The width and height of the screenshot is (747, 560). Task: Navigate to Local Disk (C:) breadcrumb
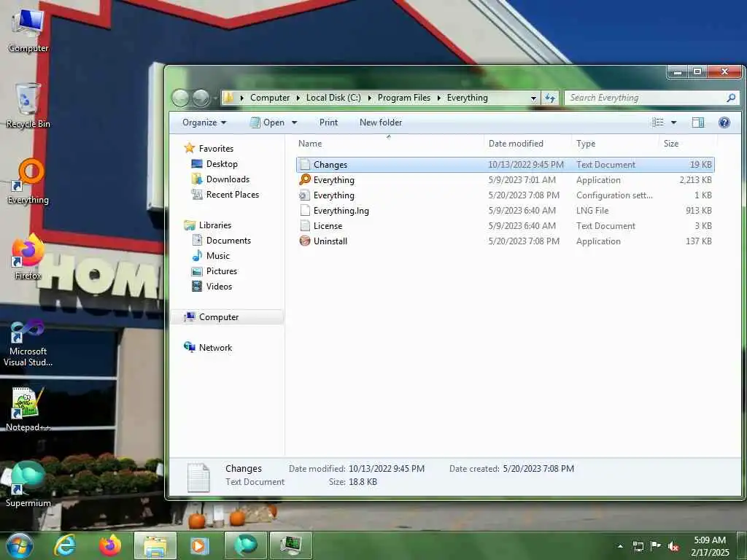coord(333,98)
